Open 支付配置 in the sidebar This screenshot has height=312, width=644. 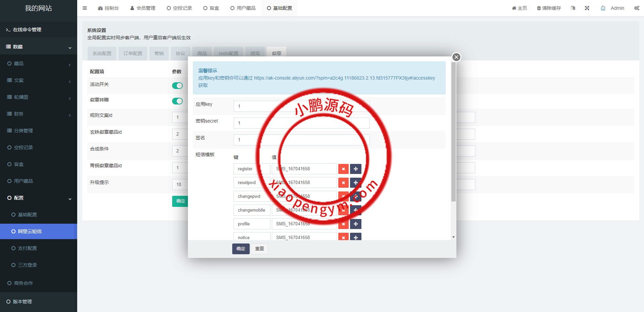[28, 248]
